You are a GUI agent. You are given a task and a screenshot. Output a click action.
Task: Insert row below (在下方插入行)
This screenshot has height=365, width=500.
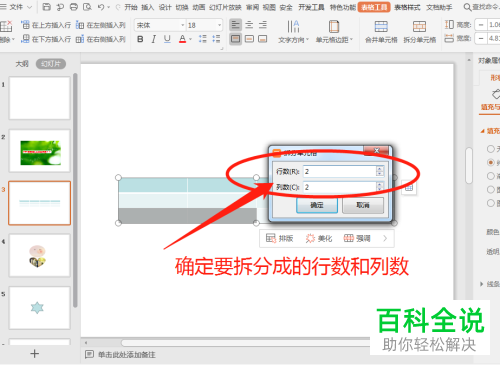point(46,39)
